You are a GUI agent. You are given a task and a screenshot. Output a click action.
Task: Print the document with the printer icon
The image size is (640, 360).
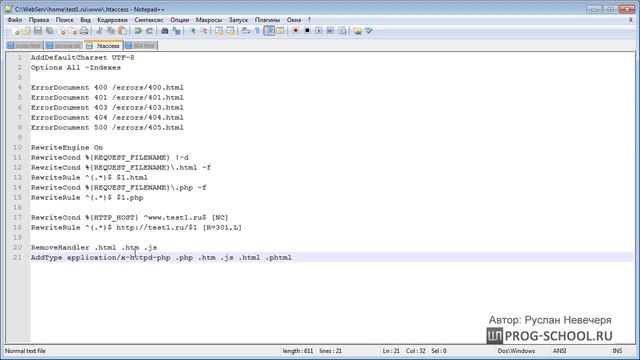(84, 31)
